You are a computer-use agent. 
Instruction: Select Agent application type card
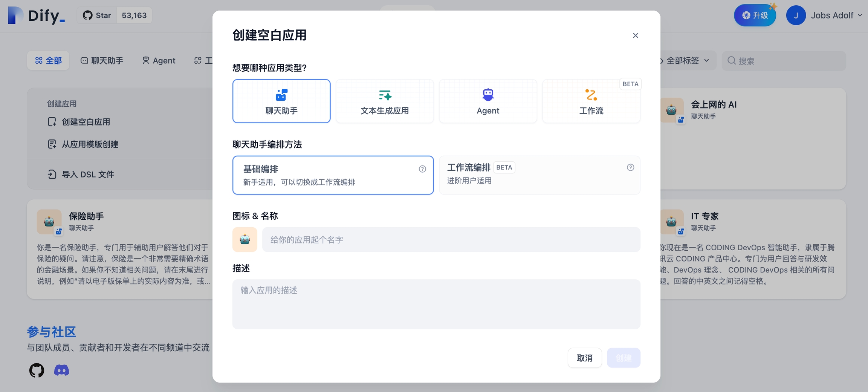(488, 101)
